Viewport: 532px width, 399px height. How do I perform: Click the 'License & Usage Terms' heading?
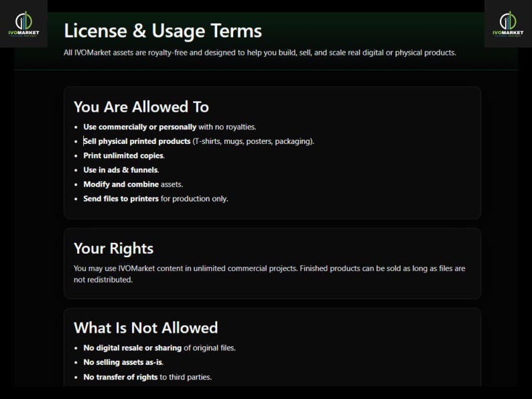coord(163,31)
